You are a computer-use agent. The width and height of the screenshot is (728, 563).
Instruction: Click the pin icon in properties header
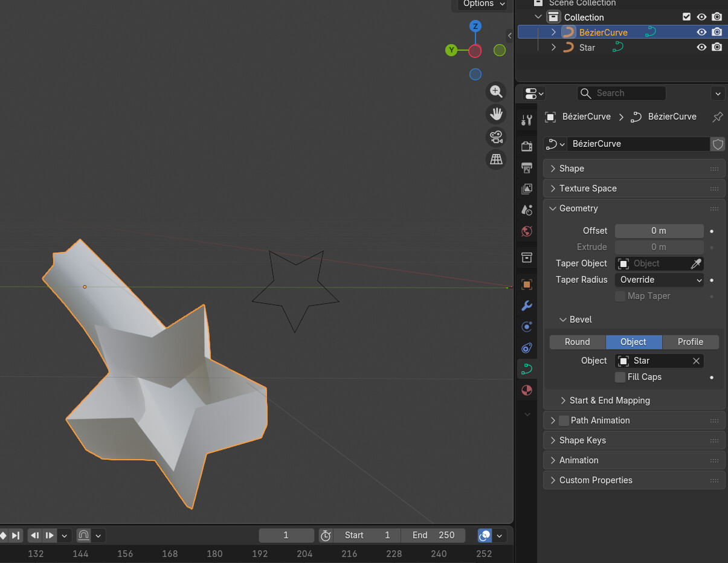click(718, 117)
